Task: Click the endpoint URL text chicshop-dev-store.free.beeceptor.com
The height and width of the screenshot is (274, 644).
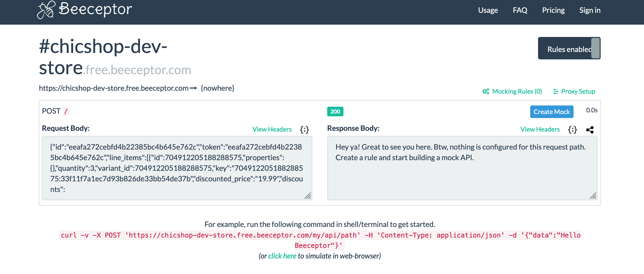Action: click(x=114, y=88)
